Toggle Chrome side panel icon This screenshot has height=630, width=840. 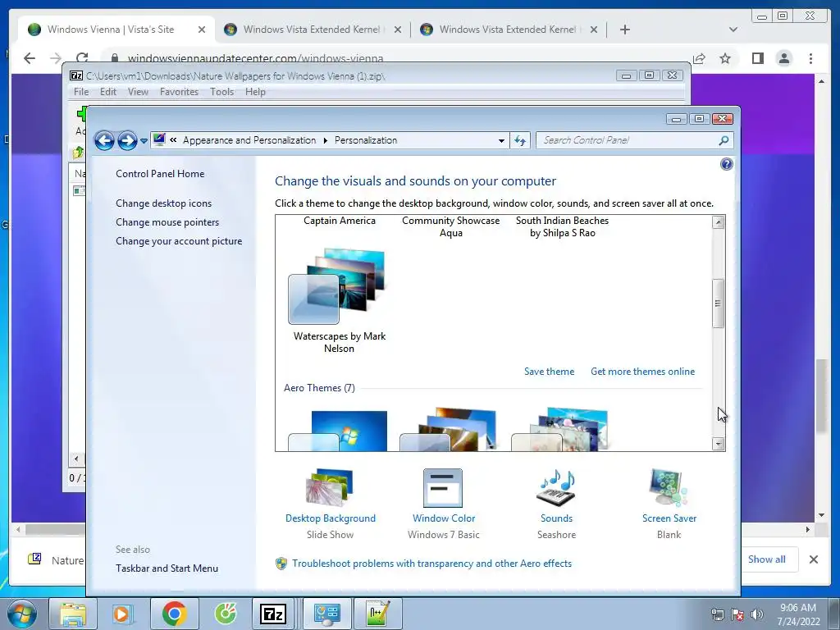click(x=757, y=58)
